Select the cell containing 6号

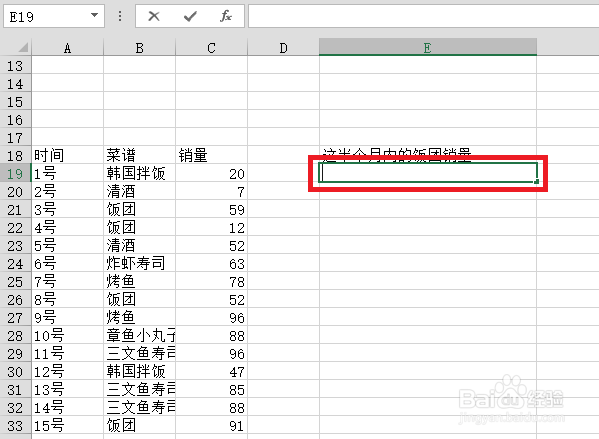click(67, 264)
